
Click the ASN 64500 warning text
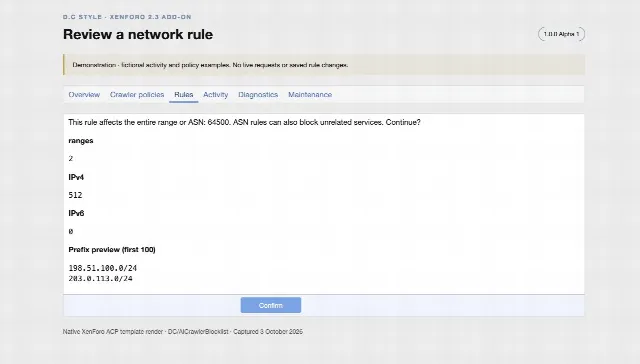coord(244,122)
